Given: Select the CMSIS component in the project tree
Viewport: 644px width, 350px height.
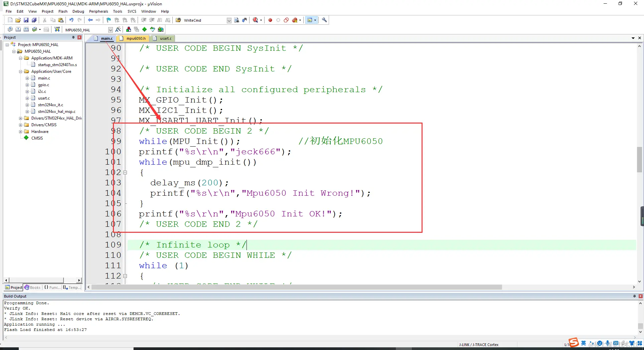Looking at the screenshot, I should click(37, 138).
